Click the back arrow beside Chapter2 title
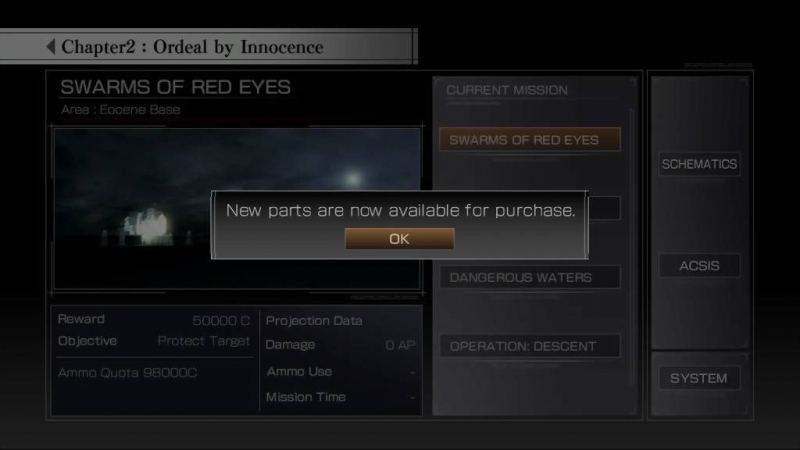The height and width of the screenshot is (450, 800). click(51, 46)
